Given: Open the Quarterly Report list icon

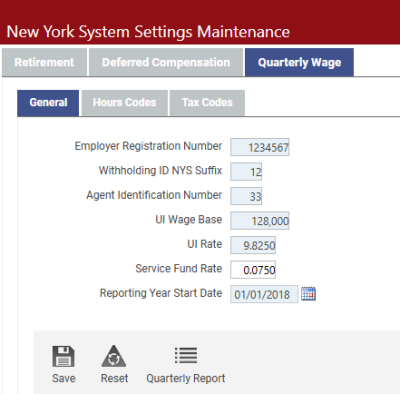Looking at the screenshot, I should coord(186,355).
